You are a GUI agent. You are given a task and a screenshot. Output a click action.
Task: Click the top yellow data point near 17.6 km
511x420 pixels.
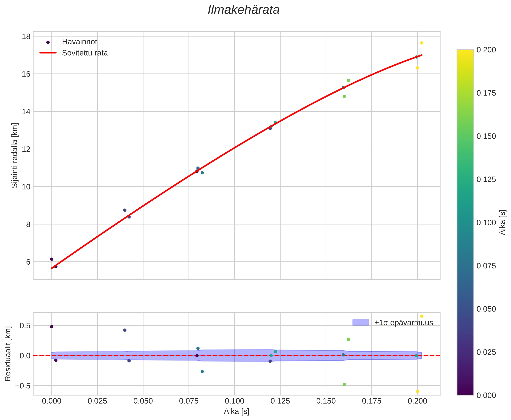click(421, 43)
